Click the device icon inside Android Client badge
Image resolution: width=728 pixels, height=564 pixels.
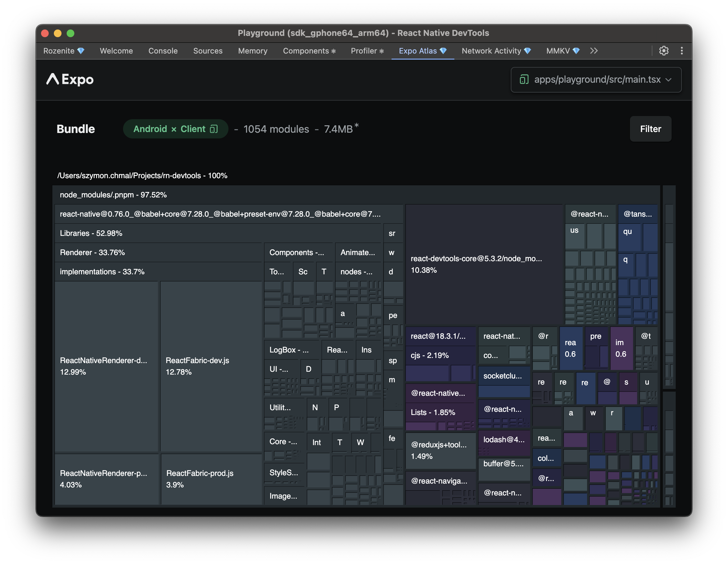[214, 129]
